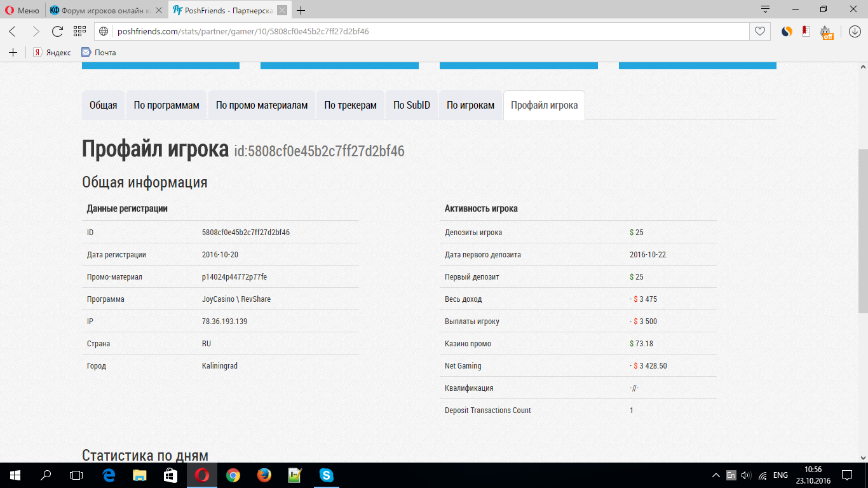The image size is (868, 488).
Task: Click the IP address 78.36.193.139
Action: pyautogui.click(x=224, y=322)
